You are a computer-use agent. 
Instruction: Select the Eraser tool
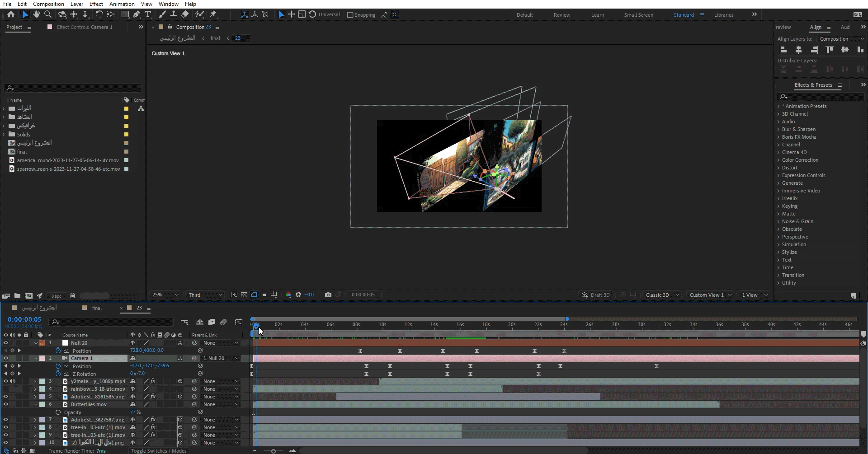(185, 14)
